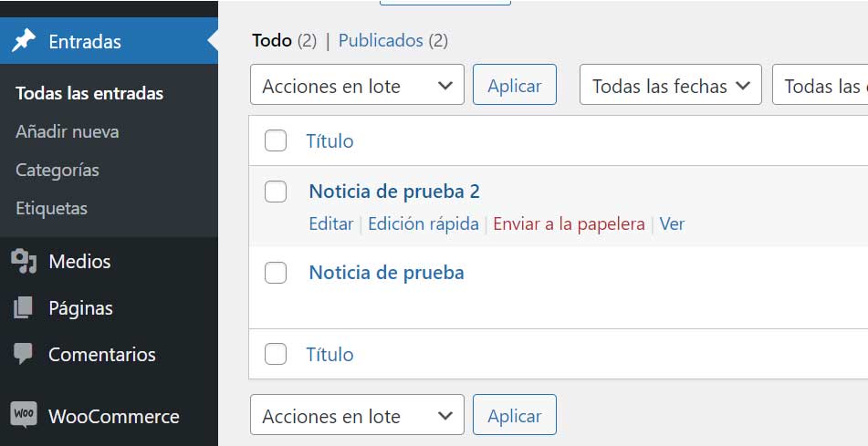Toggle the select-all checkbox in footer row
This screenshot has width=868, height=446.
click(275, 354)
